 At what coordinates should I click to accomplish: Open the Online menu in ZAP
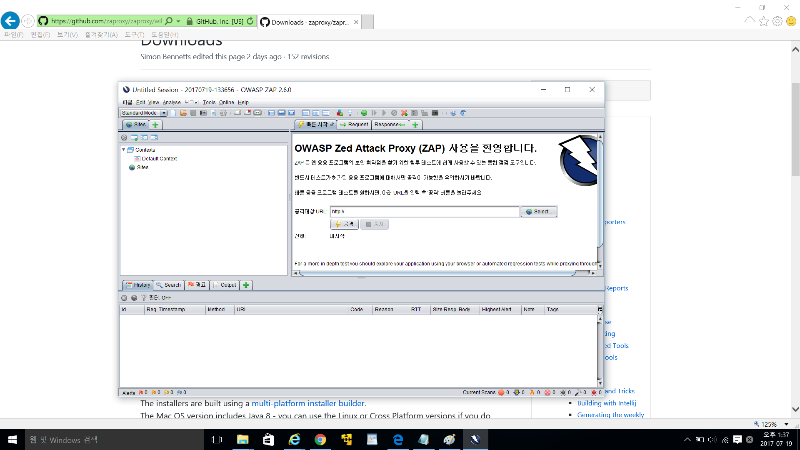pyautogui.click(x=227, y=102)
